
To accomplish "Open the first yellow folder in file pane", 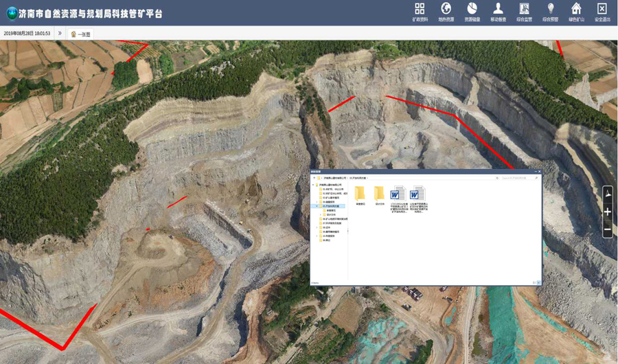I will pyautogui.click(x=360, y=194).
